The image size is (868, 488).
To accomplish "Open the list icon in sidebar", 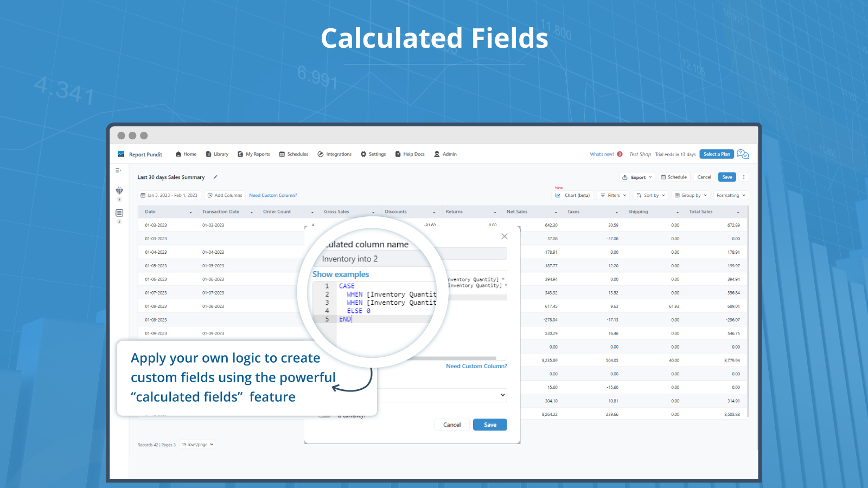I will (x=119, y=213).
